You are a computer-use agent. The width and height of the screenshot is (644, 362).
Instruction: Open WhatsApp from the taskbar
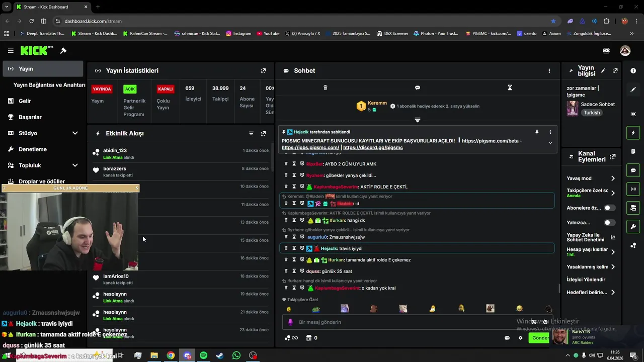click(x=236, y=355)
